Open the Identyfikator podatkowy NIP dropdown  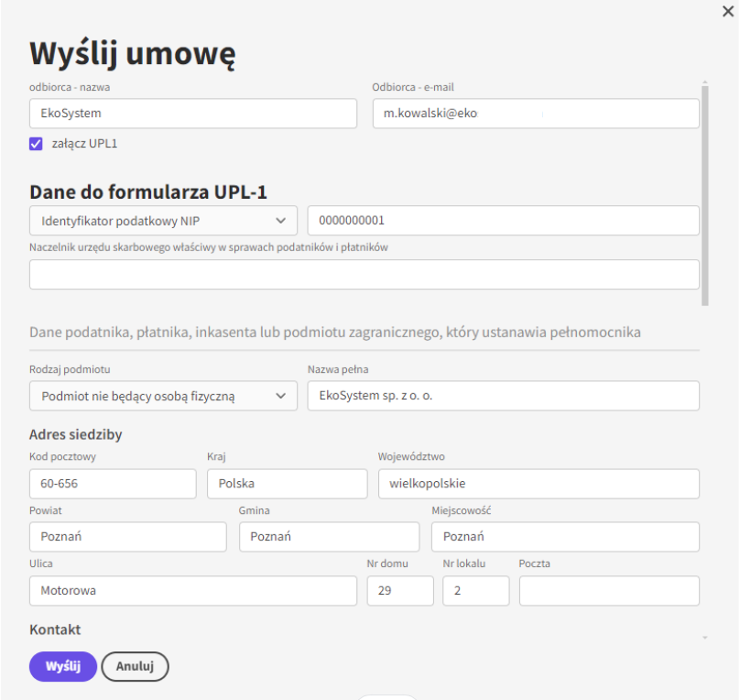tap(163, 221)
